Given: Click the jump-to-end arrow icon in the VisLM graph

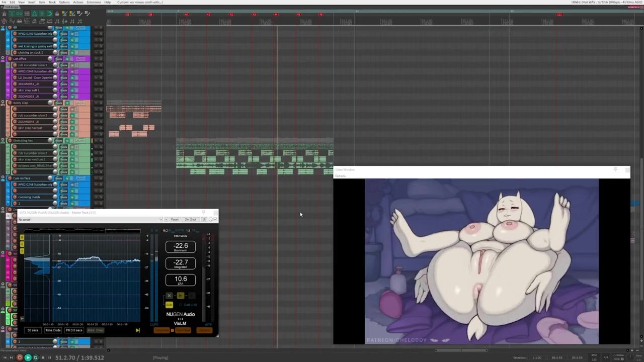Looking at the screenshot, I should tap(137, 330).
